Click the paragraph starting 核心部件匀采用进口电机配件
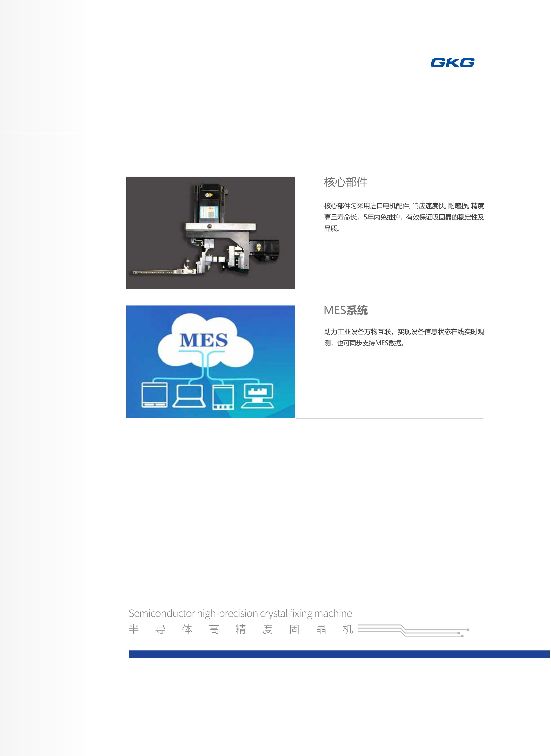Screen dimensions: 551x756 (x=404, y=217)
